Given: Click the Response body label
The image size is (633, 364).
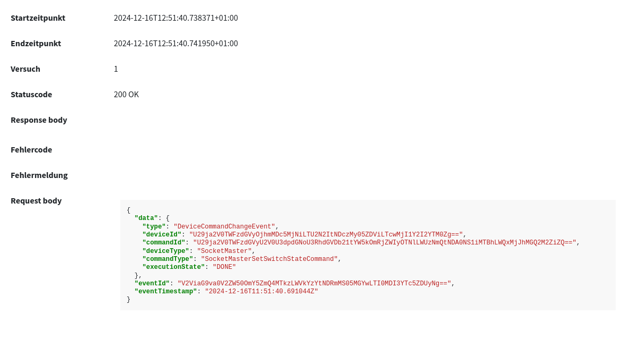Looking at the screenshot, I should [x=39, y=120].
